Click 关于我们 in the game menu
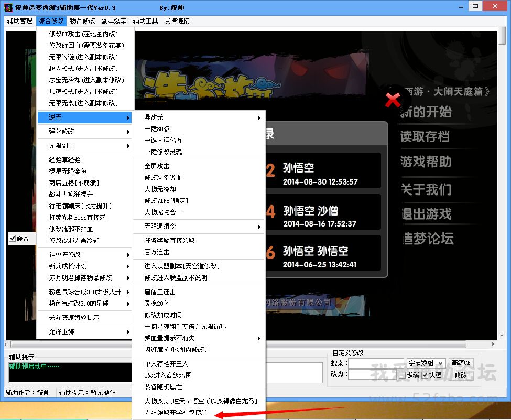The width and height of the screenshot is (511, 420). [x=426, y=189]
